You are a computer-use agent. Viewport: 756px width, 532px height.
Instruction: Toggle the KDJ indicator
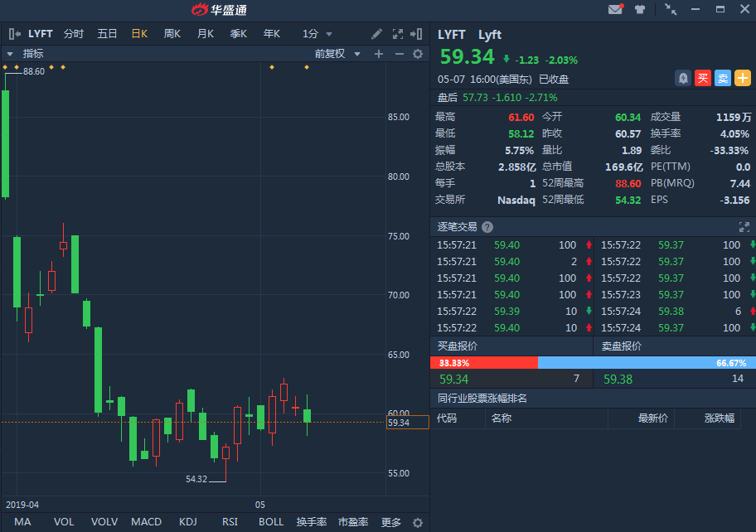188,522
